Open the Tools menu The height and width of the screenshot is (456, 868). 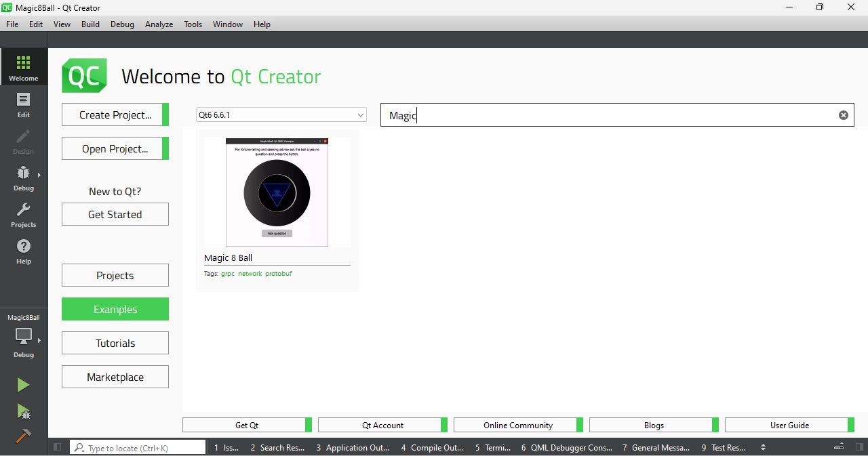(x=193, y=24)
